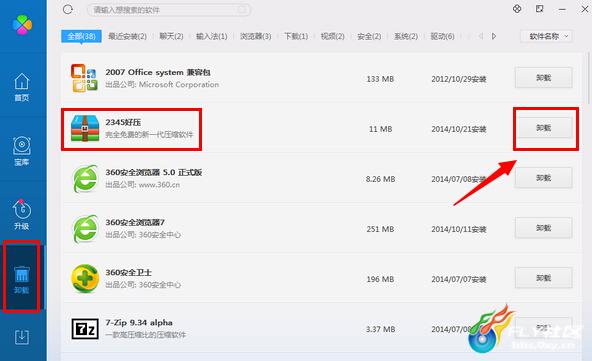Click the 7-Zip 9.34 alpha icon
Image resolution: width=592 pixels, height=361 pixels.
click(x=85, y=329)
